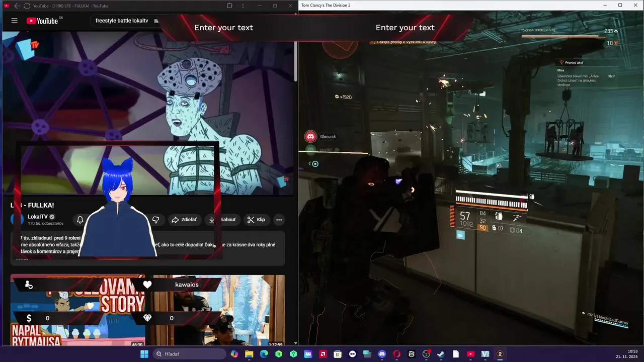Create a clip with Klip button
This screenshot has height=362, width=644.
257,220
